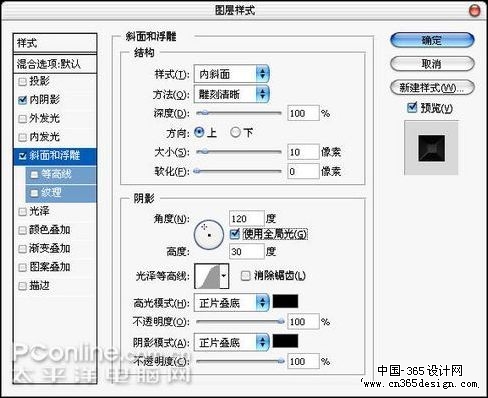The width and height of the screenshot is (488, 398).
Task: Click the 深度 slider track
Action: pyautogui.click(x=239, y=113)
